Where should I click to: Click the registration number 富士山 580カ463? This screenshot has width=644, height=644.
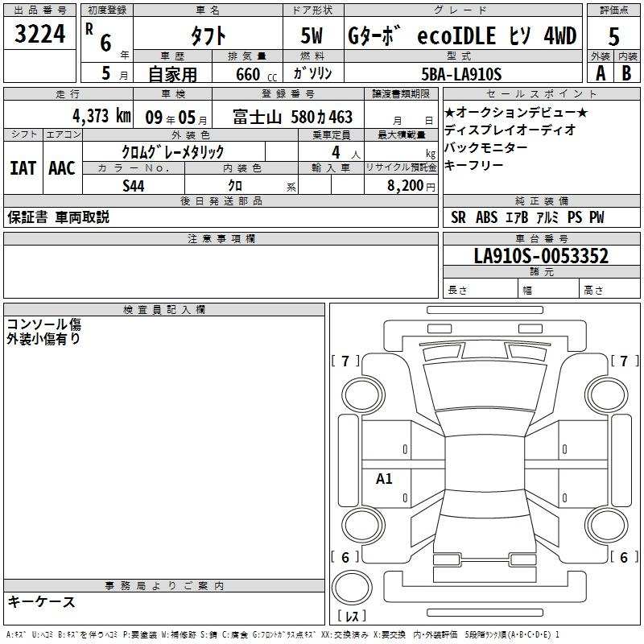294,117
